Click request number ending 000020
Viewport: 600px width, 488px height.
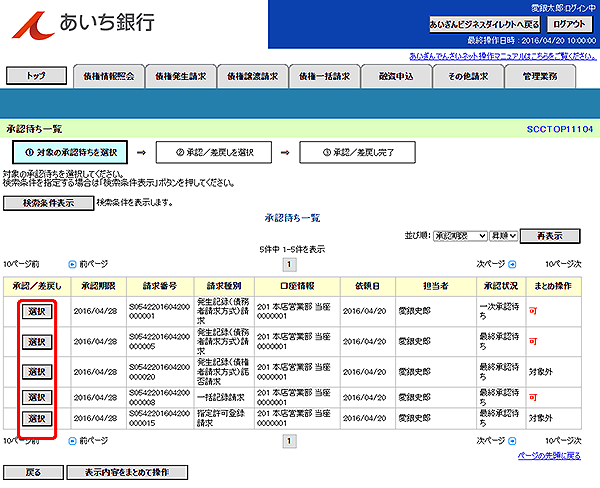[160, 372]
